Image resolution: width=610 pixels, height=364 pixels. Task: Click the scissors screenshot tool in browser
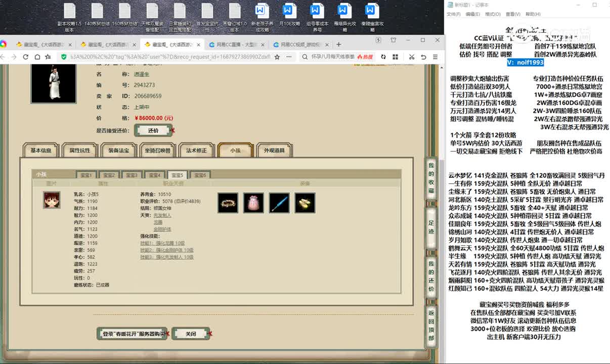[x=412, y=57]
